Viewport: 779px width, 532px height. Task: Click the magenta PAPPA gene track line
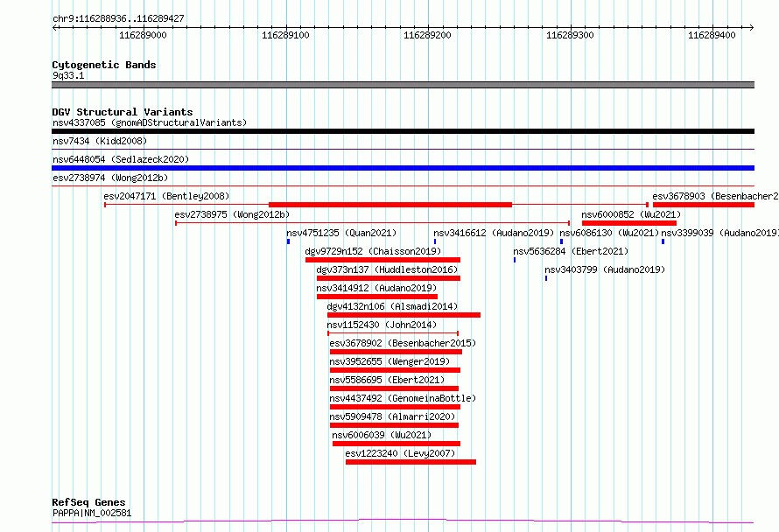tap(403, 521)
